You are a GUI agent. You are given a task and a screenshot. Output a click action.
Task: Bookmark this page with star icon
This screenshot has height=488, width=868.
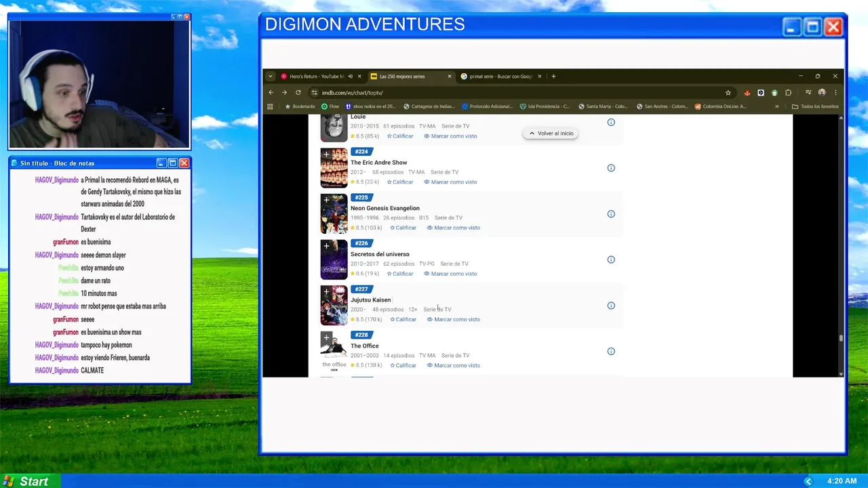pos(728,93)
